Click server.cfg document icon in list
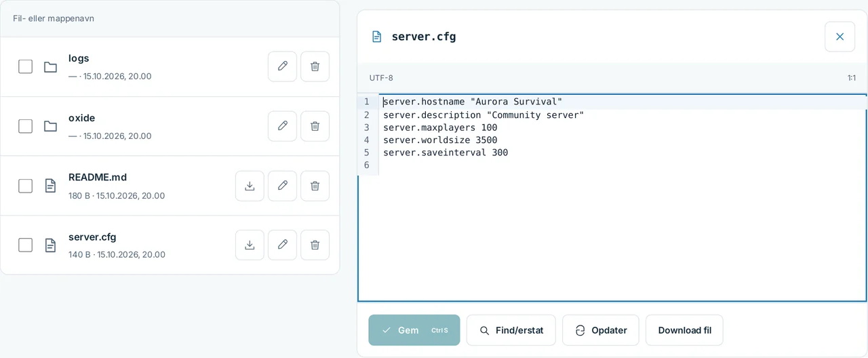868x358 pixels. click(x=50, y=245)
